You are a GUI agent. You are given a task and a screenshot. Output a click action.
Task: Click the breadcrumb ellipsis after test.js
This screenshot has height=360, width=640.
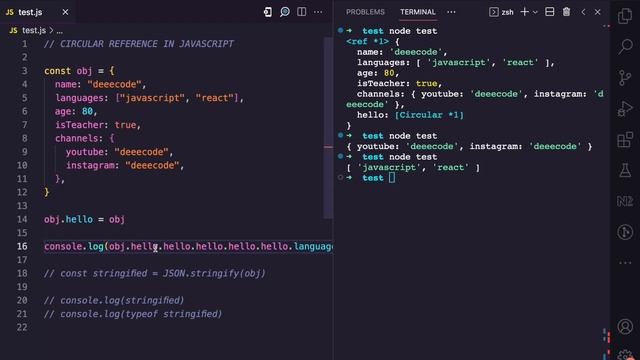(60, 31)
